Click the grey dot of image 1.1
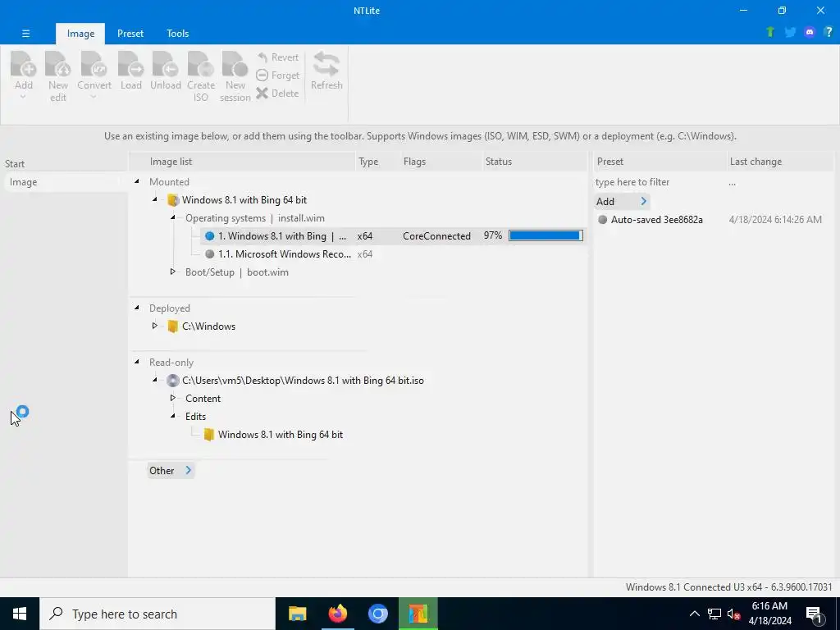The height and width of the screenshot is (630, 840). [x=209, y=254]
